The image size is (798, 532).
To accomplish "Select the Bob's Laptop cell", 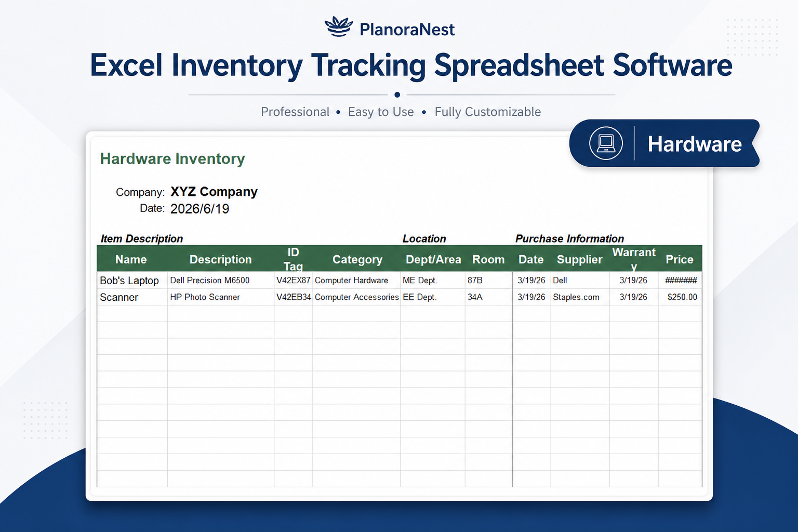I will (132, 281).
